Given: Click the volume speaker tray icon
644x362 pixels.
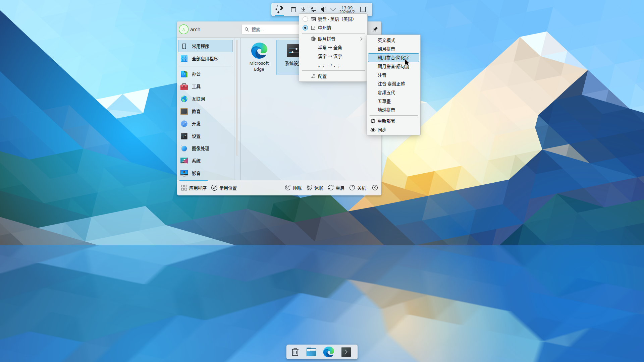Looking at the screenshot, I should 323,9.
